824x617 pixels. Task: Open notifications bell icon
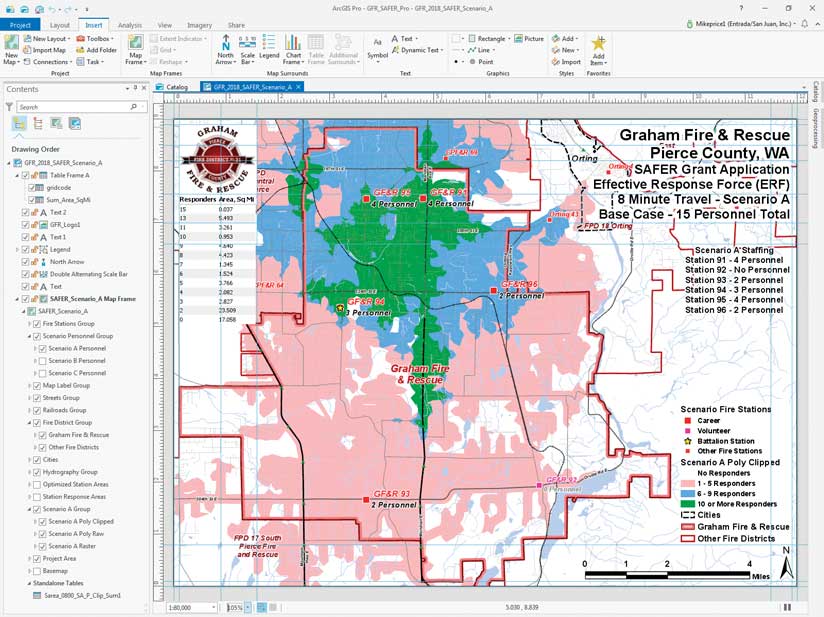(x=805, y=24)
